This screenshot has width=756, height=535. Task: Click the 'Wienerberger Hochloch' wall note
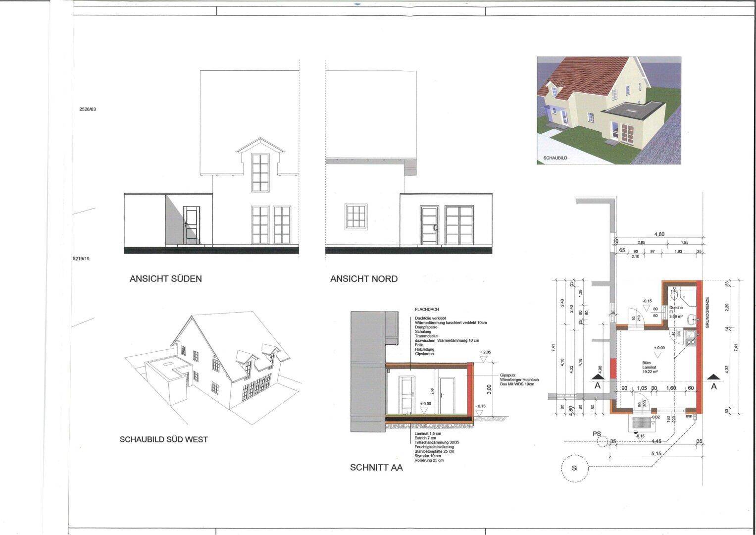519,379
